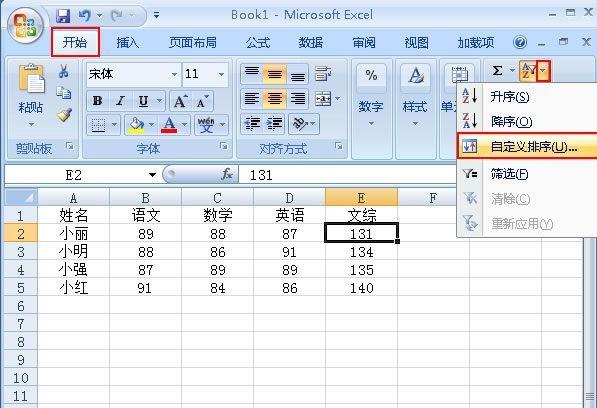Click the Wrap Text icon
The height and width of the screenshot is (408, 597).
(323, 73)
